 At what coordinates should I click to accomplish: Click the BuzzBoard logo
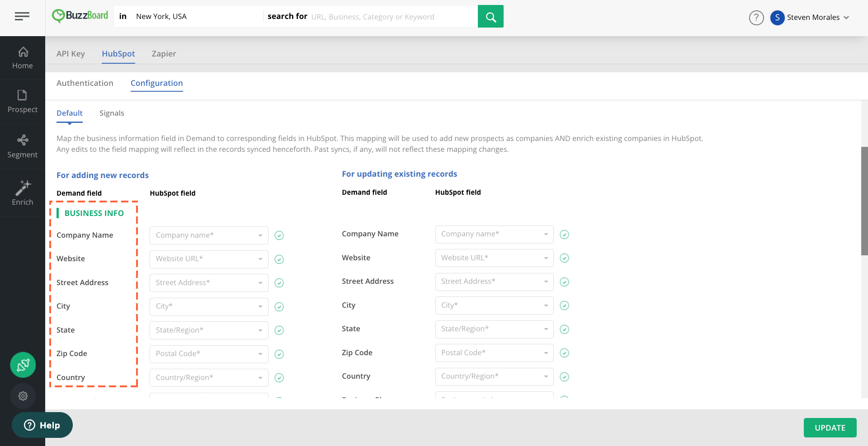point(80,16)
